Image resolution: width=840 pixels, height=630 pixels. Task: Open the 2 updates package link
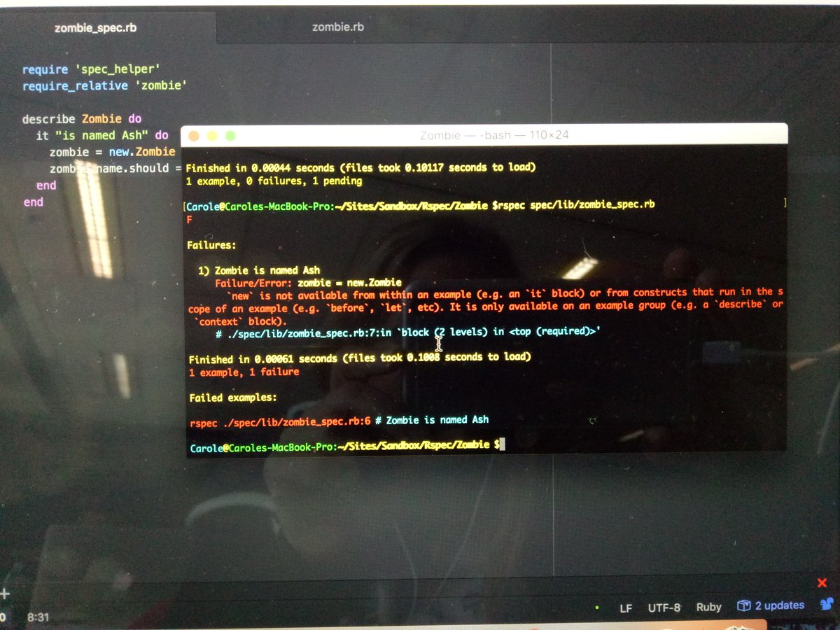tap(779, 605)
